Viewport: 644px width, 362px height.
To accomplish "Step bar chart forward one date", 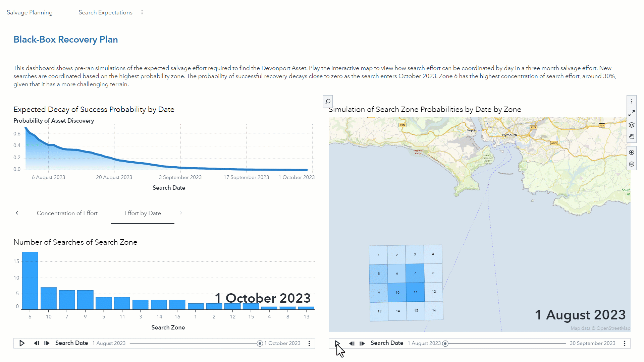I will click(x=47, y=343).
